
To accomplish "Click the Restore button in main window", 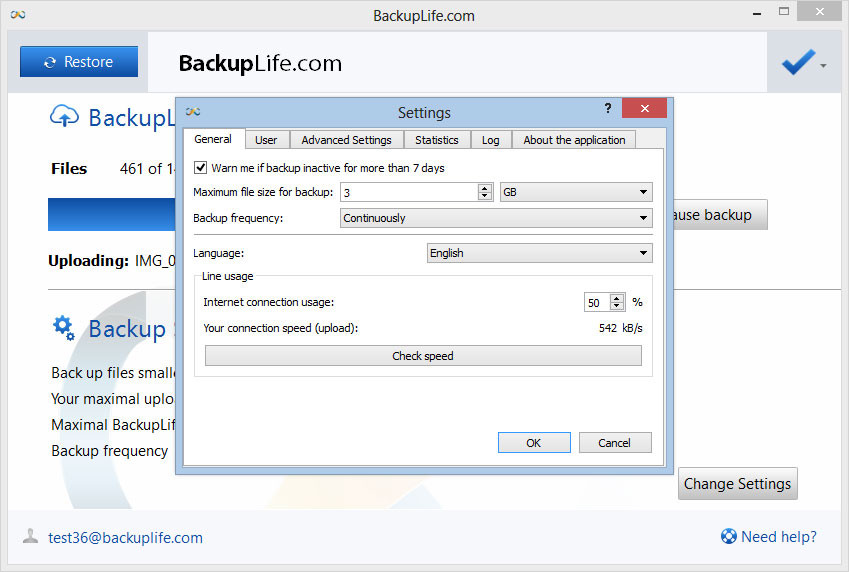I will pos(79,62).
